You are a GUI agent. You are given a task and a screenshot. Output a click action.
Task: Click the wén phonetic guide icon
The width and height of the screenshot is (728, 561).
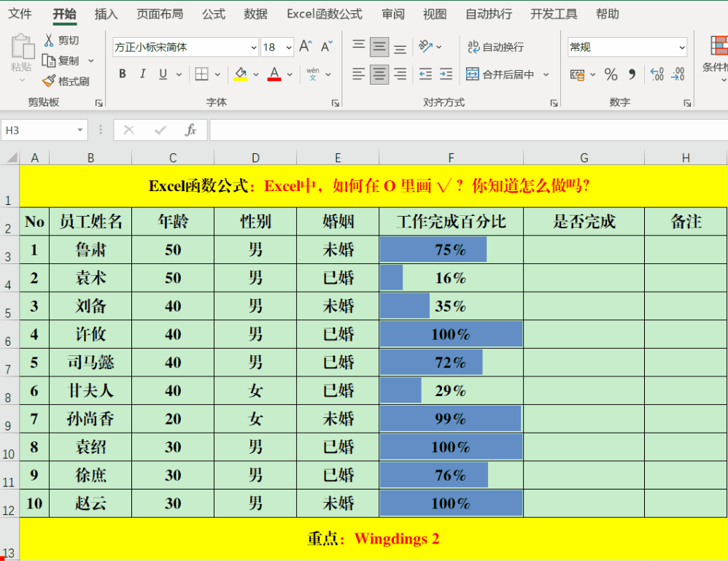tap(313, 74)
